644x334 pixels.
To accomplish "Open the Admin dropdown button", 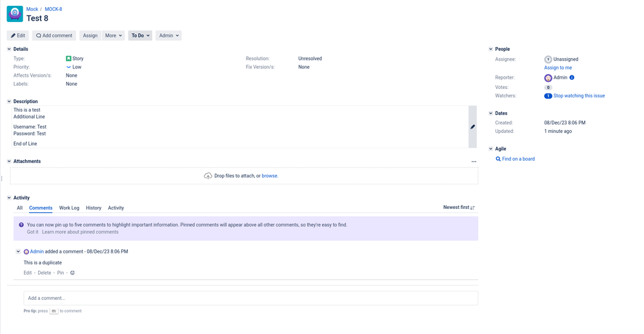I will click(x=168, y=35).
